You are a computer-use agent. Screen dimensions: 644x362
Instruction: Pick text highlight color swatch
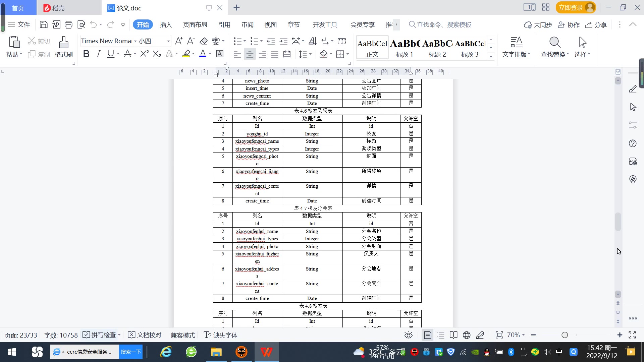tap(186, 54)
